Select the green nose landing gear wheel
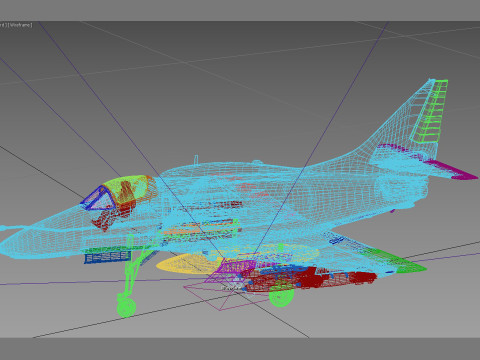The width and height of the screenshot is (480, 360). (126, 306)
